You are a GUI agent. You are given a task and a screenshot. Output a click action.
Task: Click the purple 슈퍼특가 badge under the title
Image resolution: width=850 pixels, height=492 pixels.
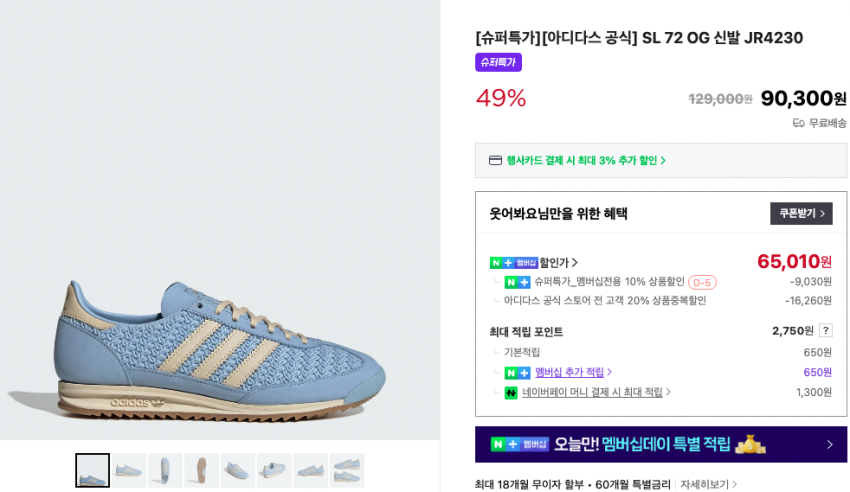coord(498,62)
